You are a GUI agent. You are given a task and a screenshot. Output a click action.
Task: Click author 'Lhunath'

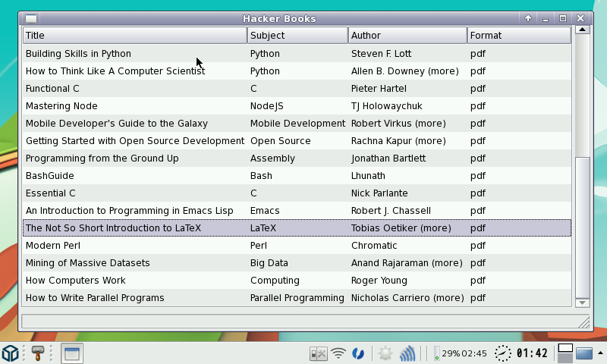368,176
